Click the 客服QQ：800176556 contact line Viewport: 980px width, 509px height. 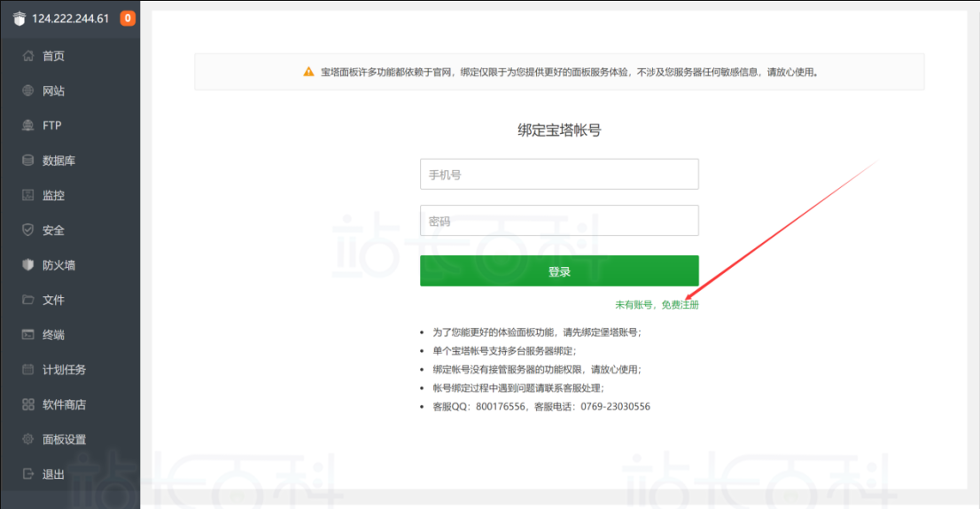[541, 406]
